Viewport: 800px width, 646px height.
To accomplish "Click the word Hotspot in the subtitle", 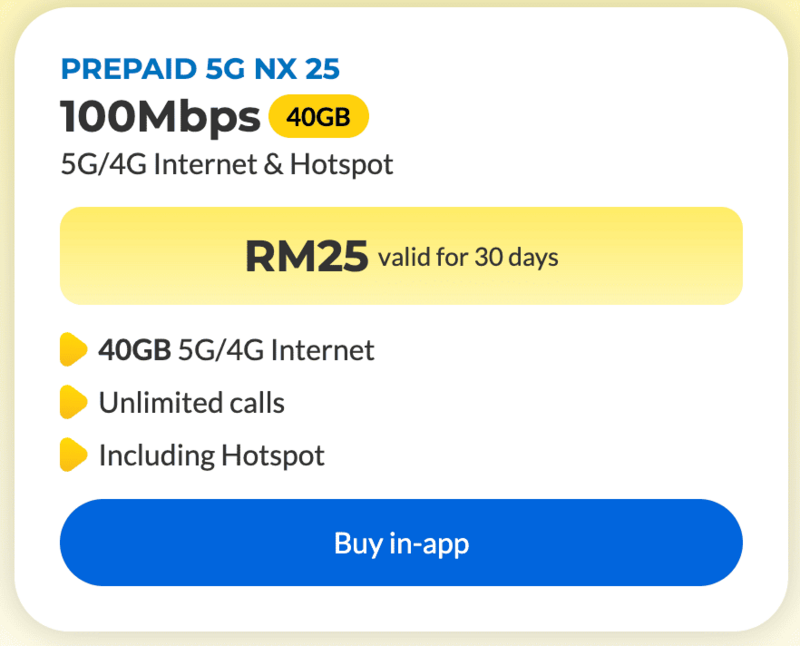I will coord(342,164).
